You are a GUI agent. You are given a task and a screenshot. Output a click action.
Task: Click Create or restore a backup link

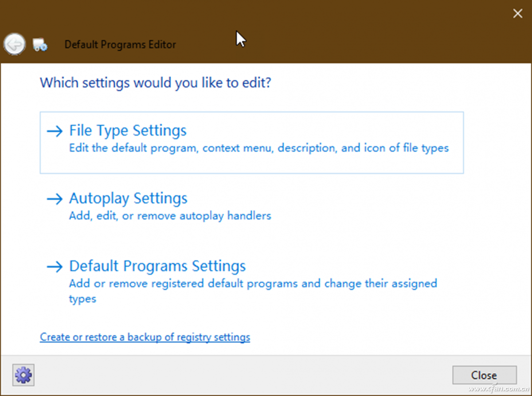(145, 337)
